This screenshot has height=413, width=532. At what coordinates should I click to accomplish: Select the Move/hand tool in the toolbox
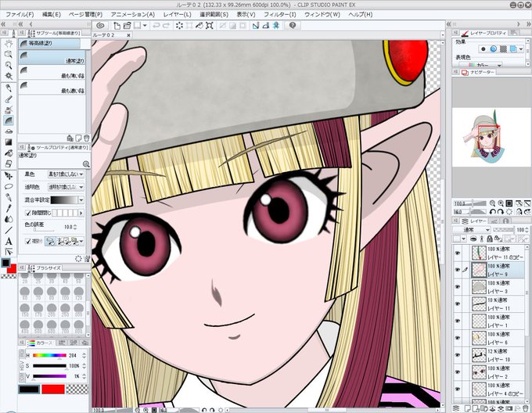9,43
